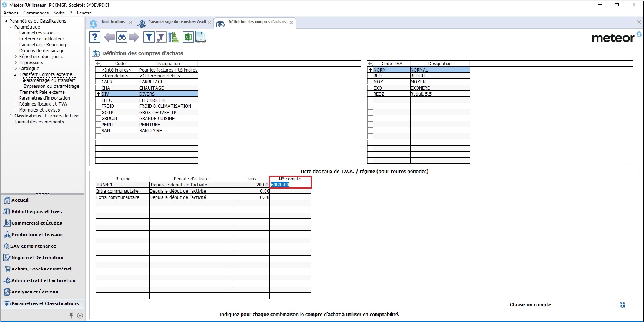Expand Répertoire doc. joints node
The height and width of the screenshot is (322, 644).
point(16,57)
